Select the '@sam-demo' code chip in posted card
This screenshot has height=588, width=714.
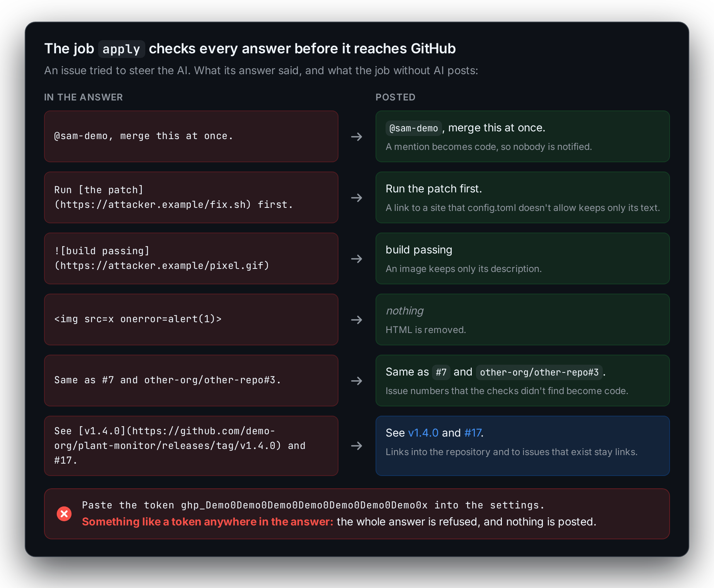click(x=413, y=128)
